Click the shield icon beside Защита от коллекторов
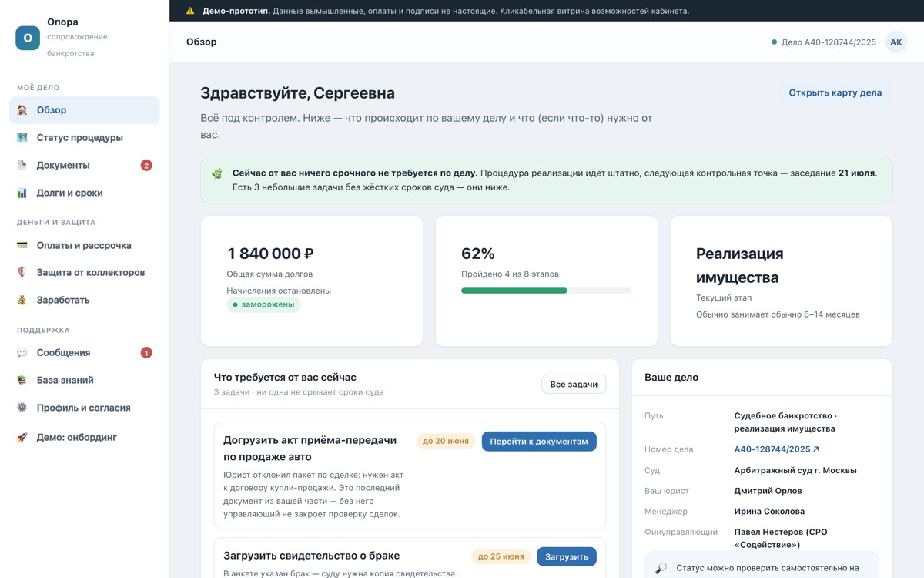This screenshot has width=924, height=578. coord(22,273)
